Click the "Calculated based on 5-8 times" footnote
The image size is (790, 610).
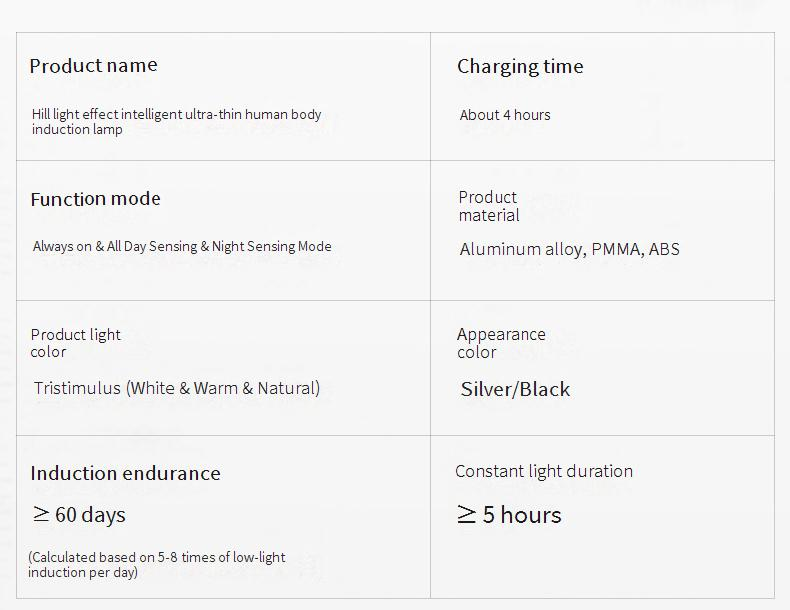tap(156, 565)
